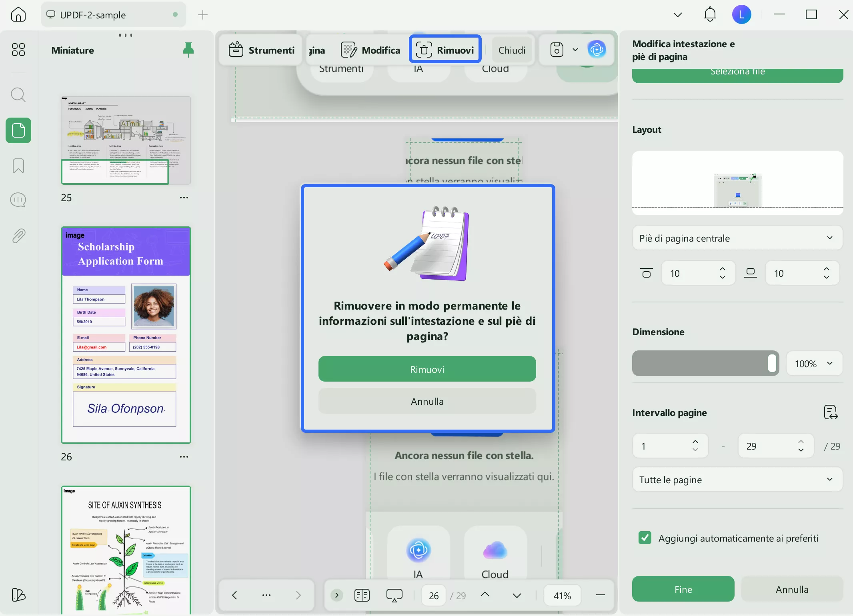Image resolution: width=853 pixels, height=616 pixels.
Task: Uncheck Aggiungi automaticamente ai preferiti
Action: pos(645,538)
